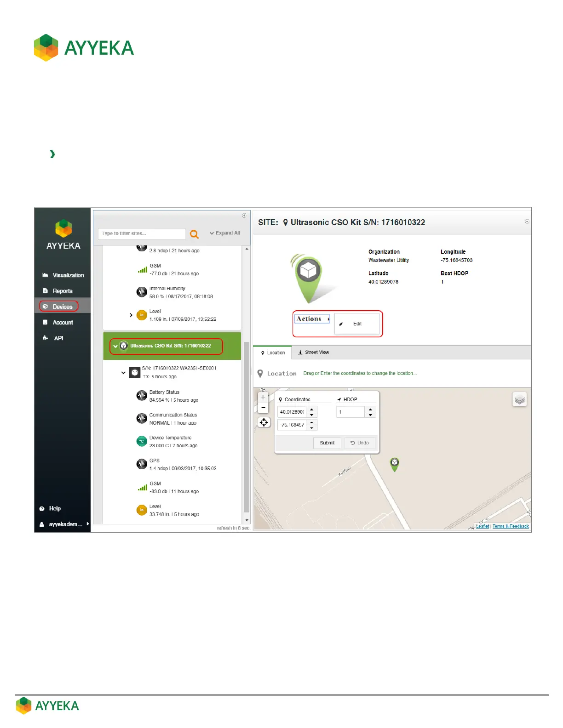This screenshot has height=728, width=563.
Task: Click the HDOP value field
Action: tap(350, 412)
